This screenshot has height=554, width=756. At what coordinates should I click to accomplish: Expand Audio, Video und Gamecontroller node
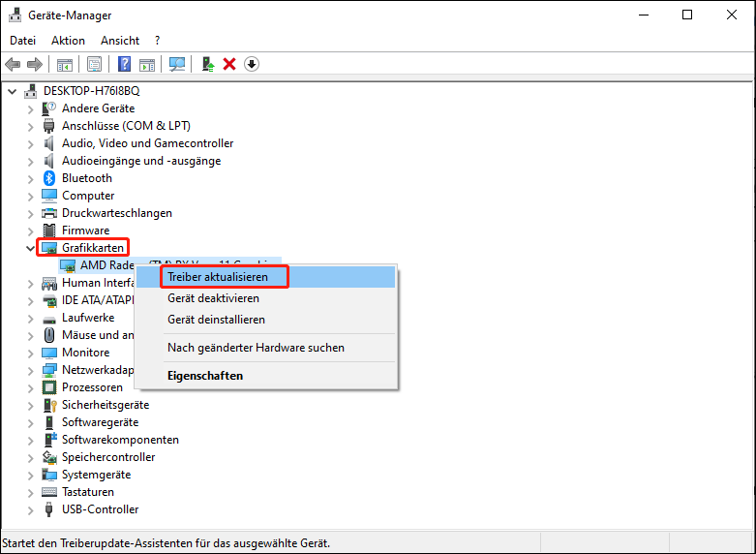tap(30, 143)
